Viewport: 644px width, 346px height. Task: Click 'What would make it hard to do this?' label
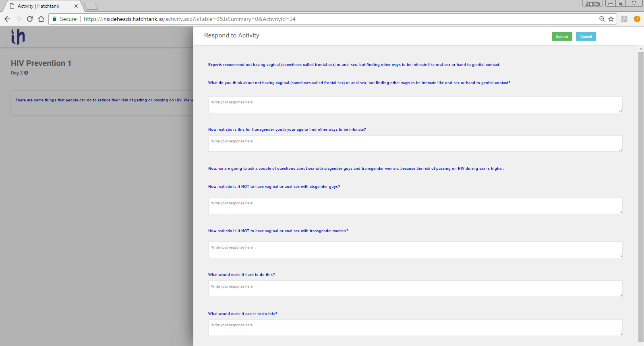(242, 275)
